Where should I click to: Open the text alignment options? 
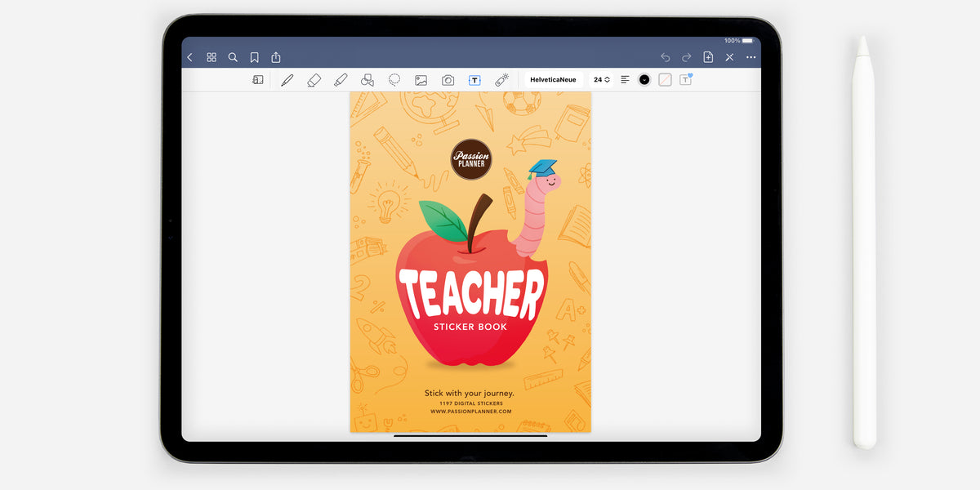[x=624, y=79]
